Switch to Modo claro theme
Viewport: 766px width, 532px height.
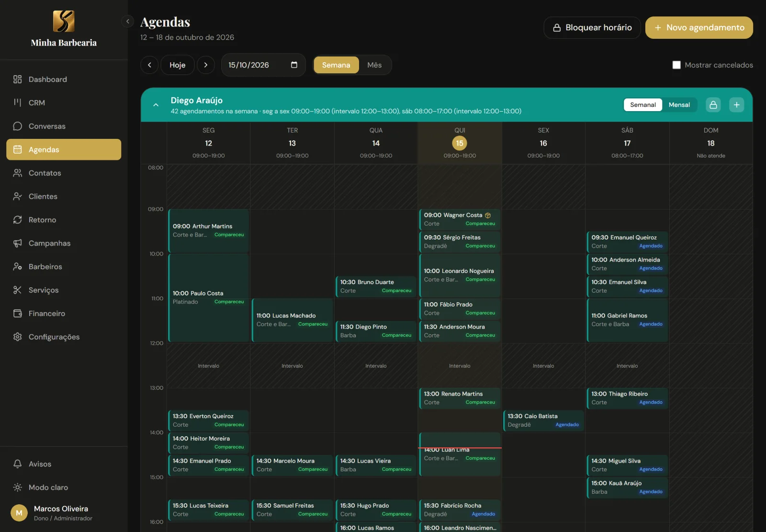[64, 488]
